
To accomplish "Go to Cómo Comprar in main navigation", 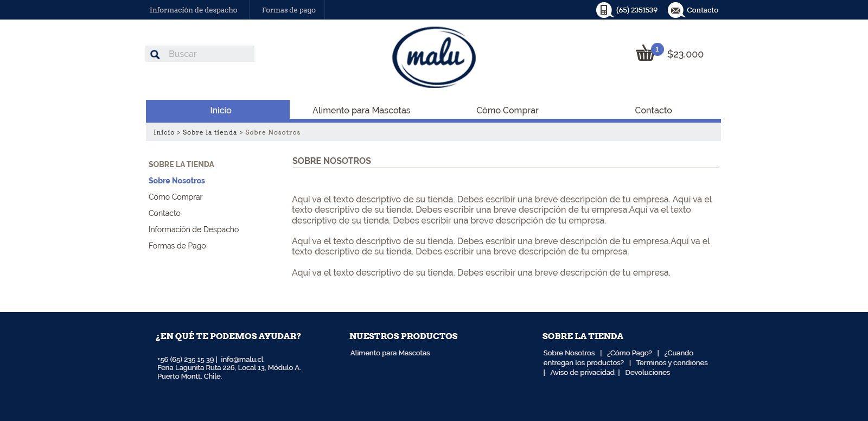I will tap(507, 110).
